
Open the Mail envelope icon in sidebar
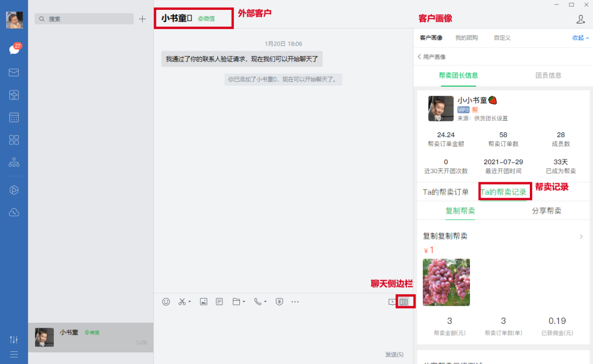[14, 72]
